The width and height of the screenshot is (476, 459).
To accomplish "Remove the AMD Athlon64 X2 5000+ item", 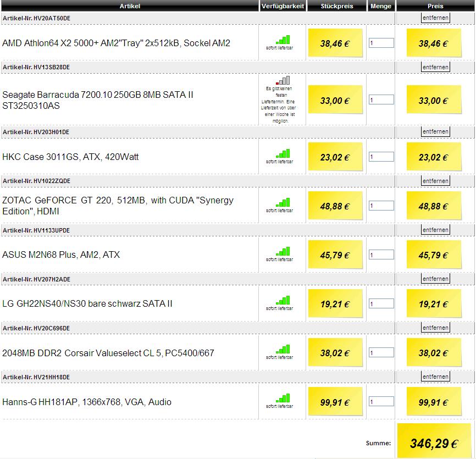I will pos(435,18).
